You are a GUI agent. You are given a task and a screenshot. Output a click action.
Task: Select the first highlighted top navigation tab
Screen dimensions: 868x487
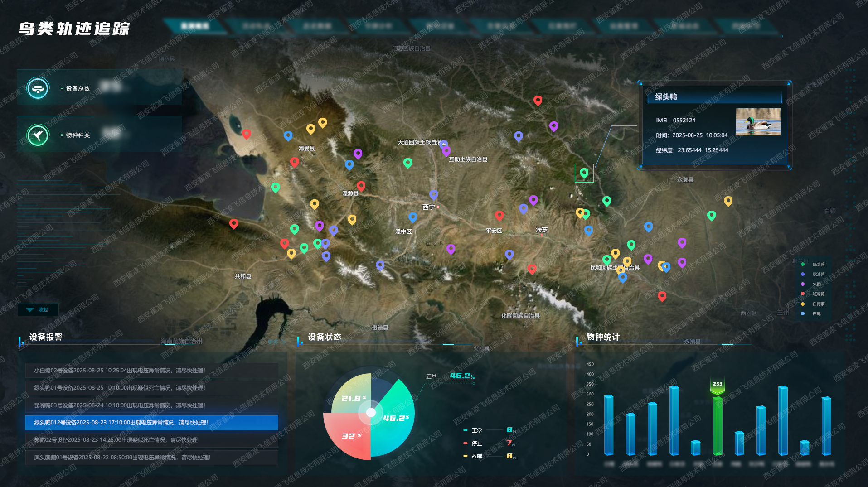pos(195,26)
